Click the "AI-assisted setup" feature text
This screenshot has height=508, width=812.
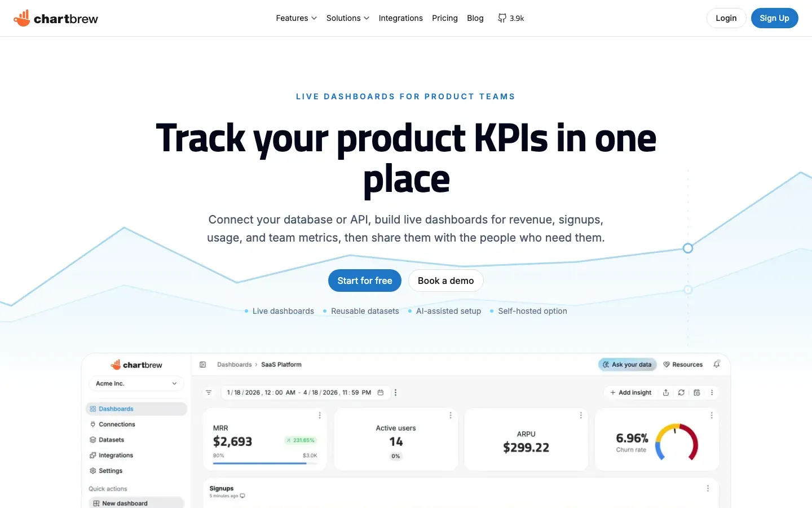[x=448, y=311]
